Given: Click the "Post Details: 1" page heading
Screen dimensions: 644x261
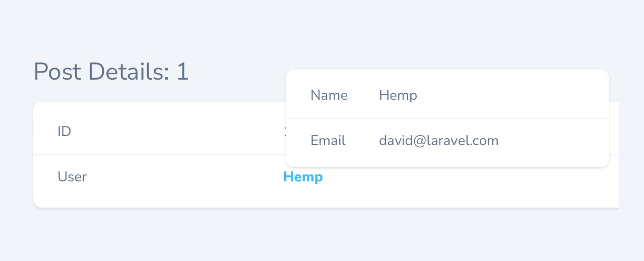Looking at the screenshot, I should click(111, 72).
